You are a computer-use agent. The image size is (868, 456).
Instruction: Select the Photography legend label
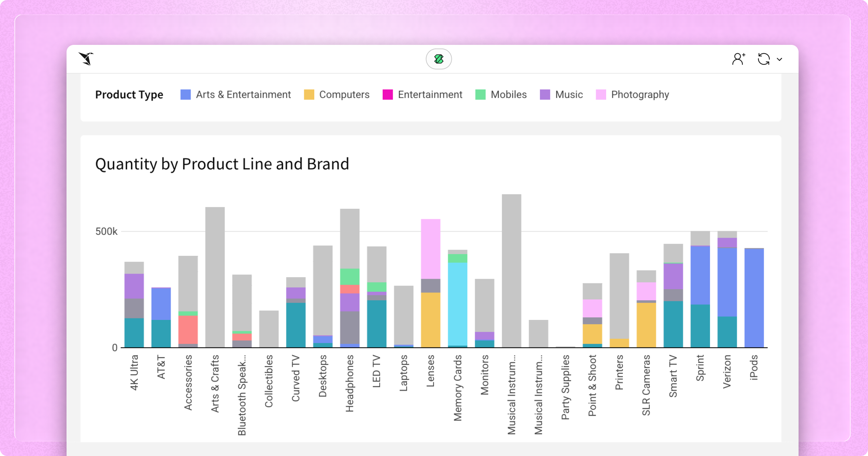640,95
